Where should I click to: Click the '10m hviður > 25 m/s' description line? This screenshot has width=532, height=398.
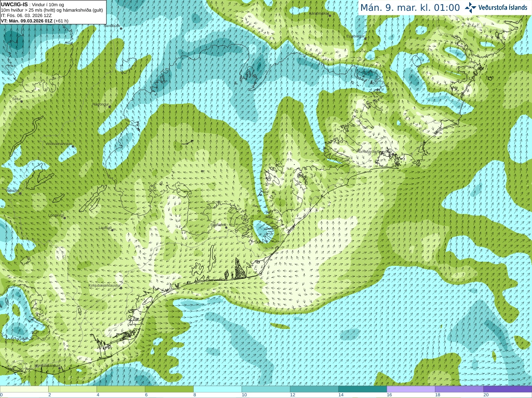(52, 10)
